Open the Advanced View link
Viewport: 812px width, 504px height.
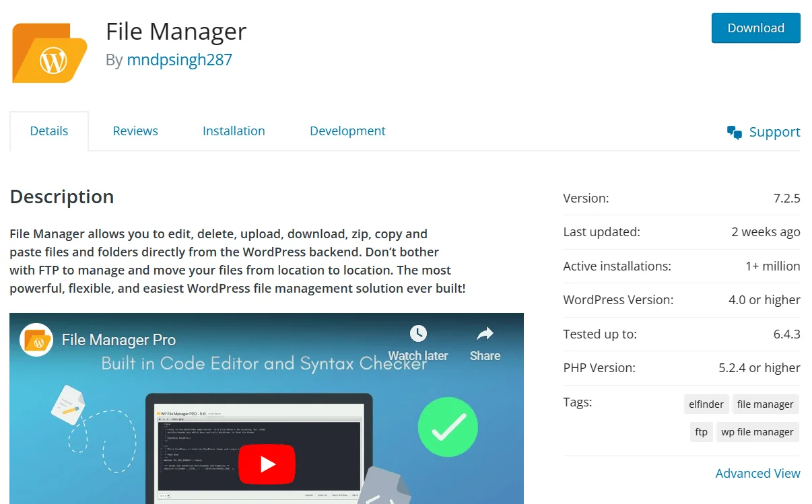coord(758,473)
